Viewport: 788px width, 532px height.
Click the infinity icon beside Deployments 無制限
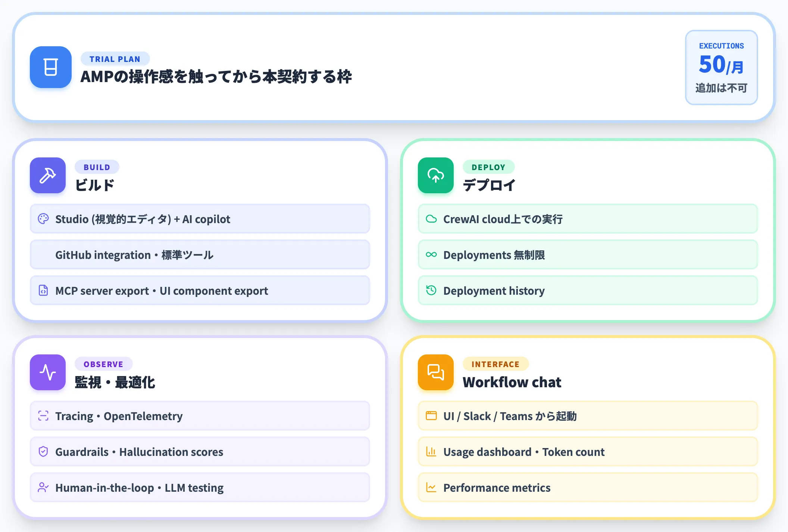pyautogui.click(x=431, y=255)
